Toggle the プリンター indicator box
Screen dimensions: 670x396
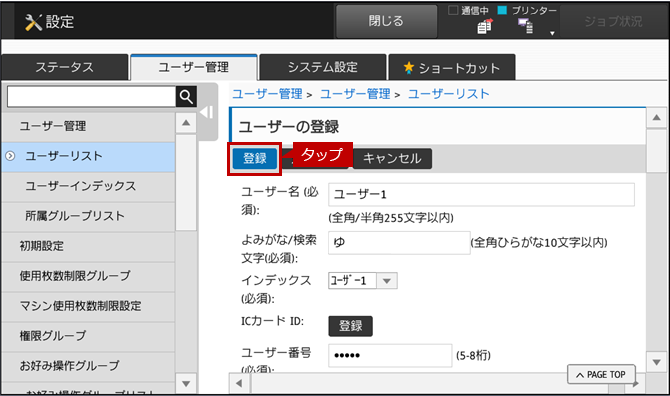[502, 10]
